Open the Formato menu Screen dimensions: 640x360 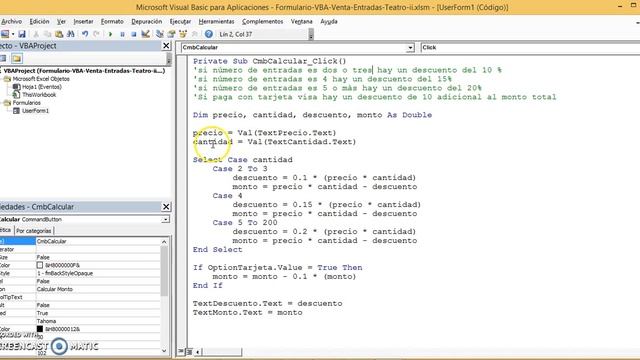tap(112, 21)
